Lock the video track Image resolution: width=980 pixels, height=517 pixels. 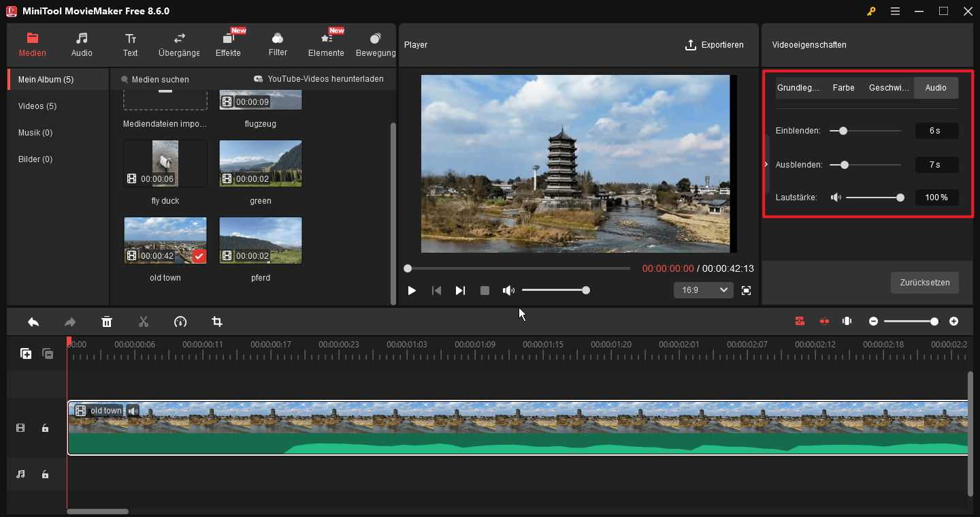pyautogui.click(x=45, y=427)
